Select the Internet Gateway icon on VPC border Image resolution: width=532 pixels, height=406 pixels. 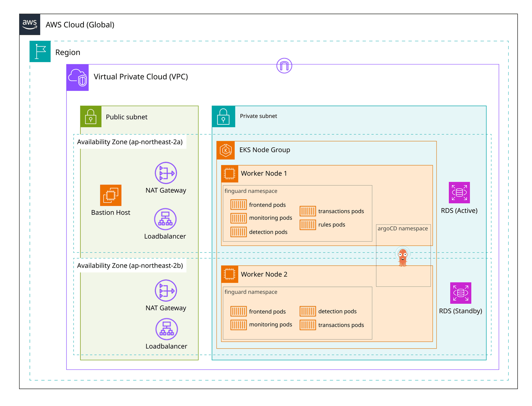[x=284, y=66]
